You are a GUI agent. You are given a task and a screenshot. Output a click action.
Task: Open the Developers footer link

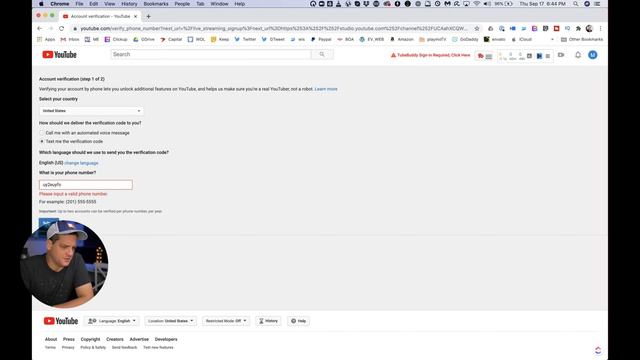[166, 340]
